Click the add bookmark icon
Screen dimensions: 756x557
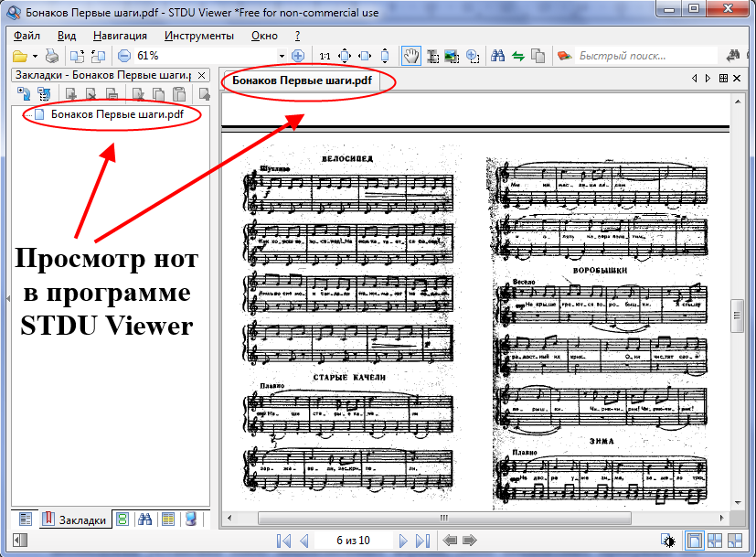[71, 93]
